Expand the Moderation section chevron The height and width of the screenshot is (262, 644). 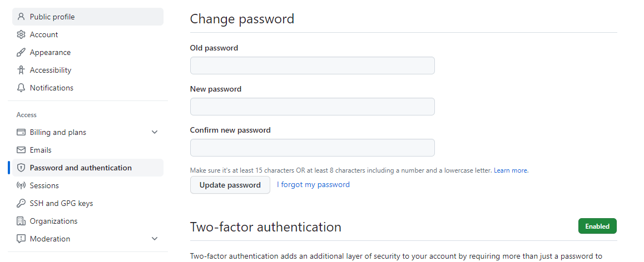pos(155,239)
